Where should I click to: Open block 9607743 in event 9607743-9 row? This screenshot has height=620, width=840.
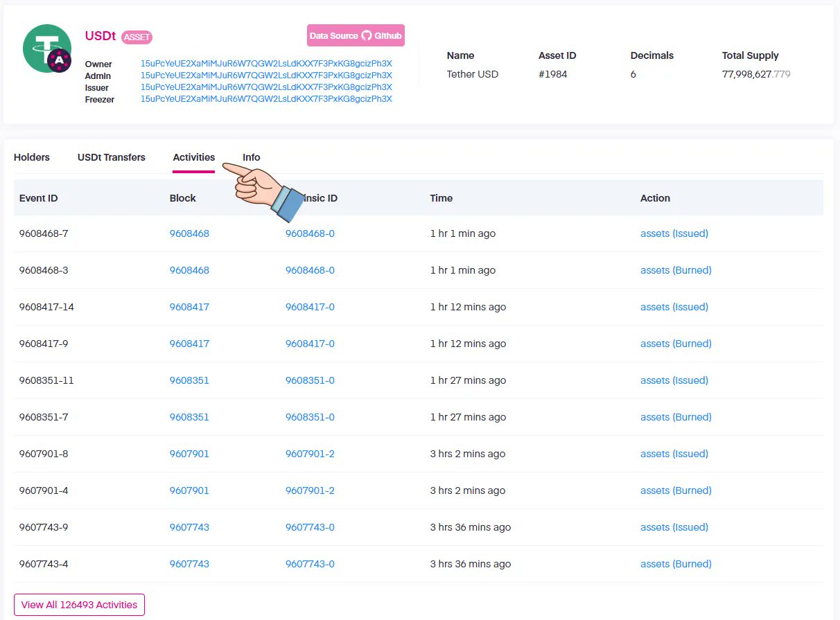pos(189,527)
